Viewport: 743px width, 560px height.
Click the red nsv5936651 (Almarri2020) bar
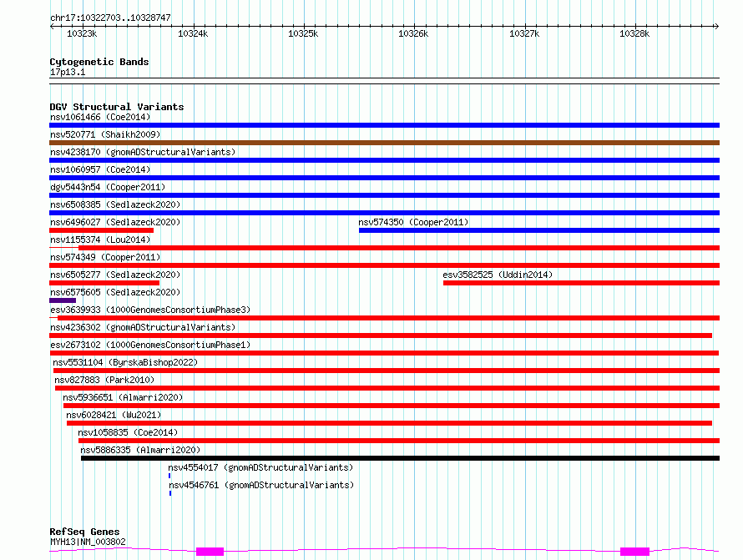[x=392, y=406]
